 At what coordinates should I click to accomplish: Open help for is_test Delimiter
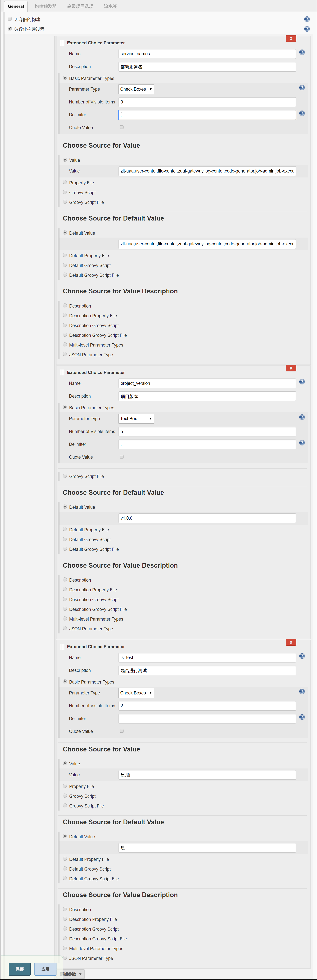point(302,717)
